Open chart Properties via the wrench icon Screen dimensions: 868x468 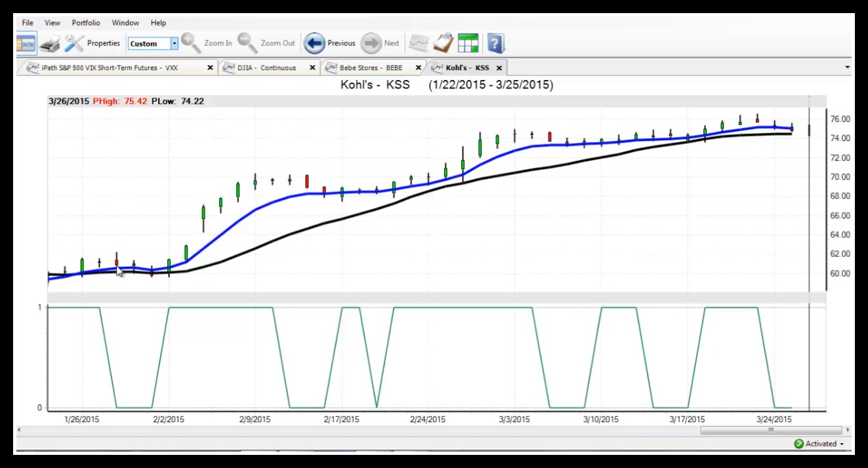73,43
